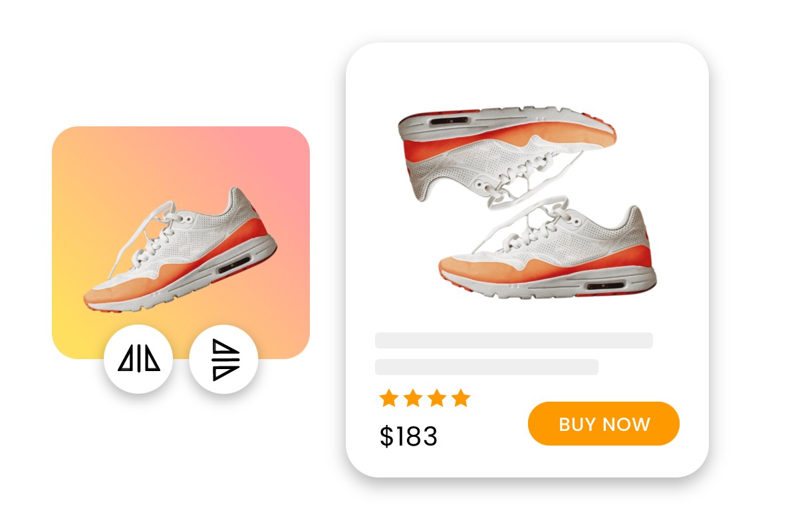Click the $183 price text
The image size is (798, 532).
pyautogui.click(x=408, y=436)
